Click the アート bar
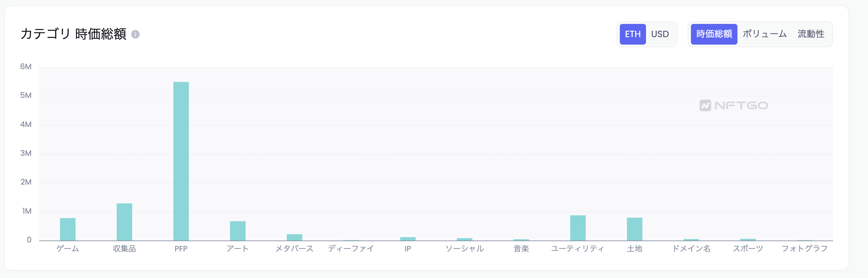This screenshot has width=868, height=278. tap(238, 231)
